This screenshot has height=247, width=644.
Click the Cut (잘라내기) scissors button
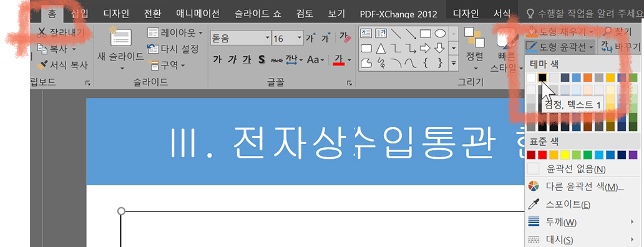coord(61,33)
